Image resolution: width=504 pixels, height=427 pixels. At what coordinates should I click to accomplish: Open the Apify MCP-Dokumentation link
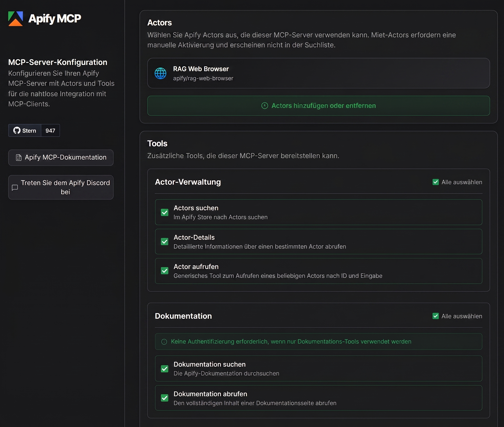click(61, 158)
